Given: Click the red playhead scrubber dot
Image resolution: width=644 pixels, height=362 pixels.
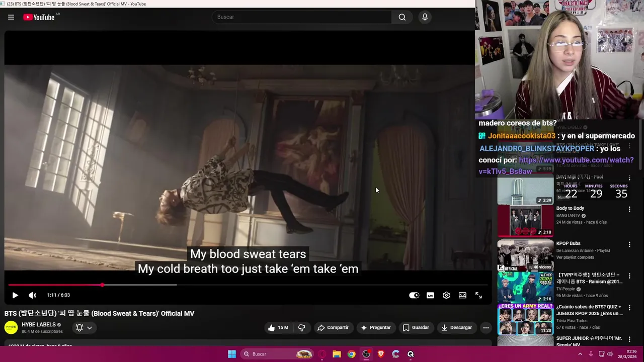Looking at the screenshot, I should point(102,285).
